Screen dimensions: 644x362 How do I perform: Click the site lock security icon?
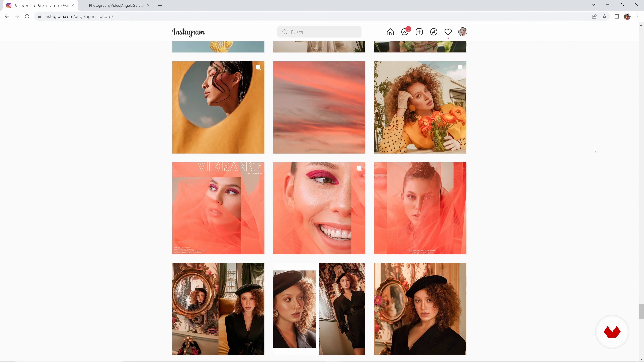40,16
